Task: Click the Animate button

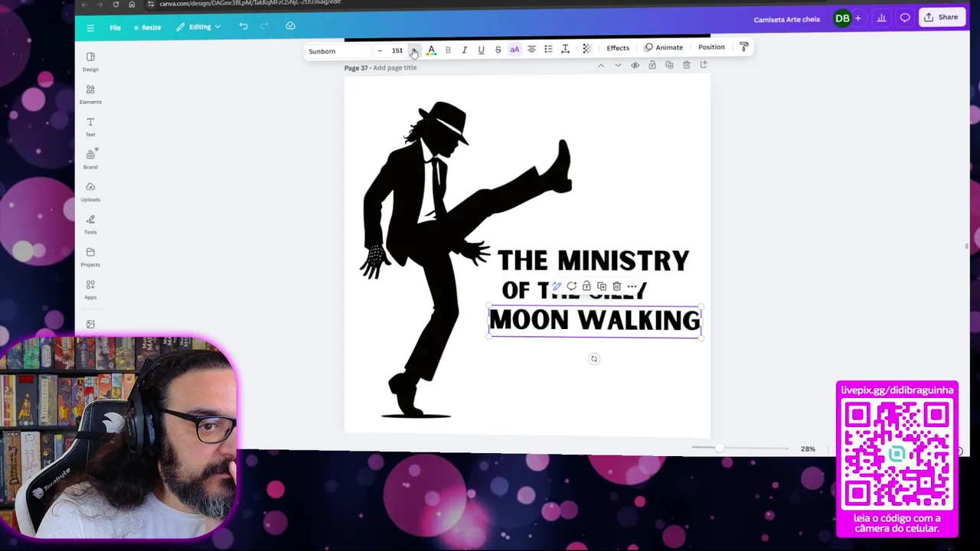Action: coord(663,47)
